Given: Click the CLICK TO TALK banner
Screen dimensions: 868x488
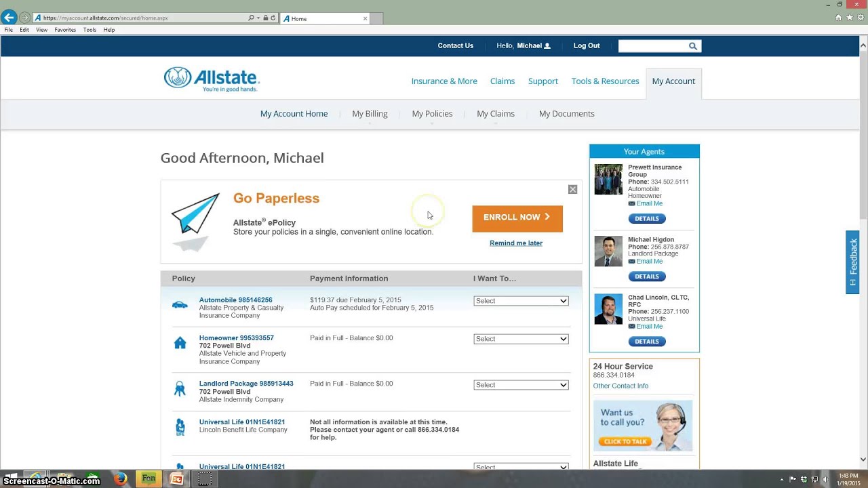Looking at the screenshot, I should 643,425.
